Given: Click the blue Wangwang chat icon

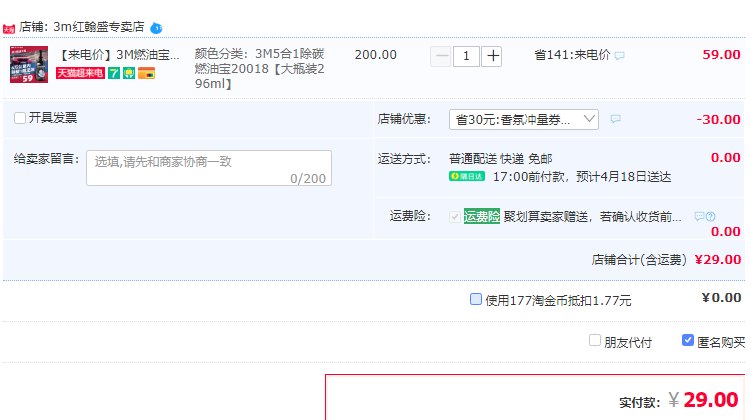Looking at the screenshot, I should [x=156, y=27].
